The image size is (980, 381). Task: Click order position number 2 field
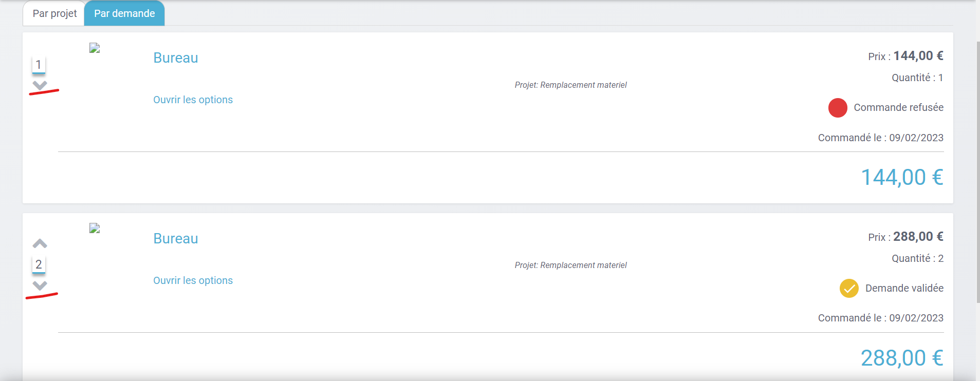[39, 264]
